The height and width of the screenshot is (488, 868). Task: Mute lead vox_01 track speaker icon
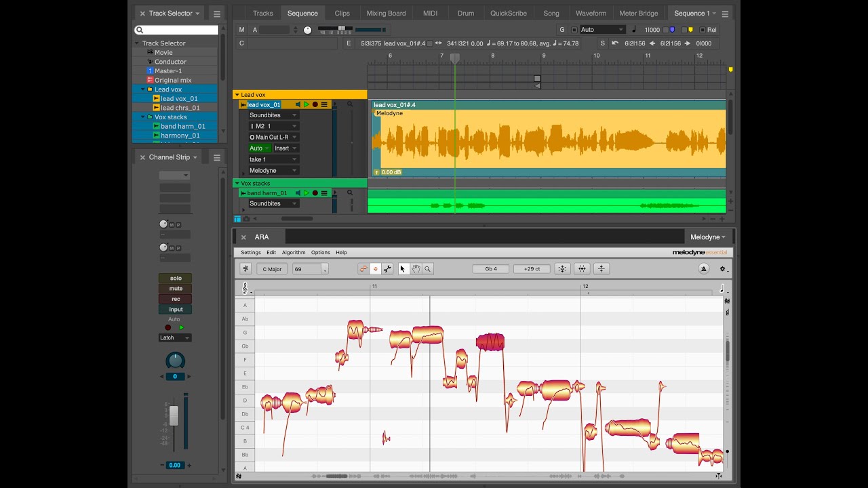tap(298, 104)
